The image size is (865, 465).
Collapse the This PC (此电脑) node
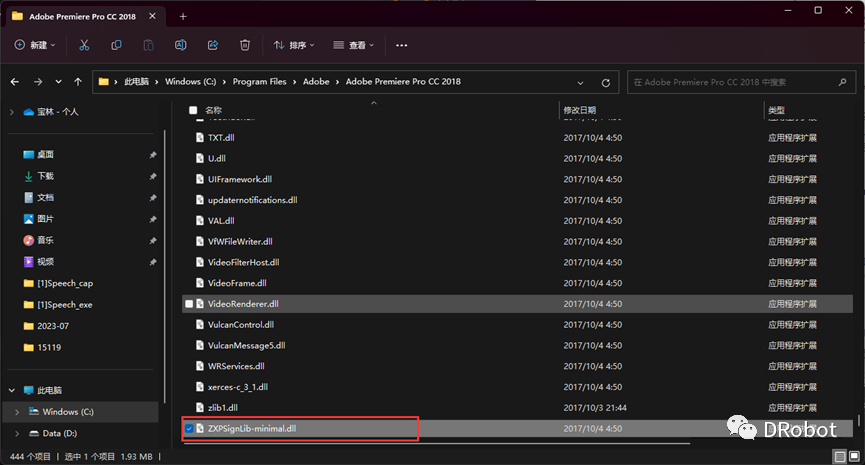point(12,391)
